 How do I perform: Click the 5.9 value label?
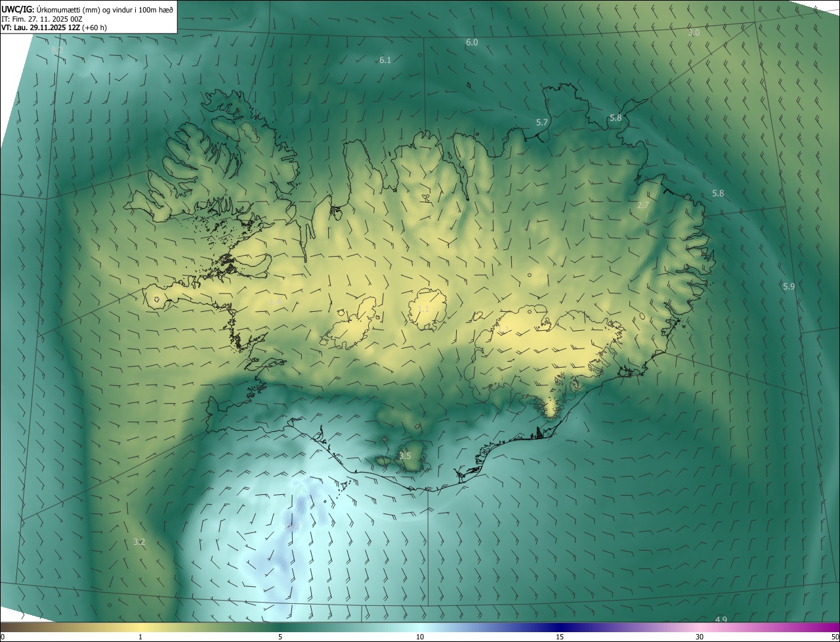click(789, 286)
